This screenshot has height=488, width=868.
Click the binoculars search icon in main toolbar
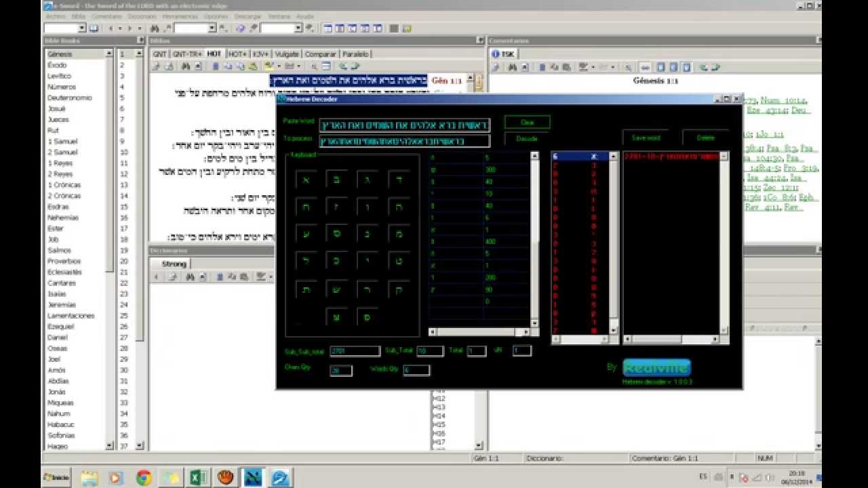(x=154, y=28)
